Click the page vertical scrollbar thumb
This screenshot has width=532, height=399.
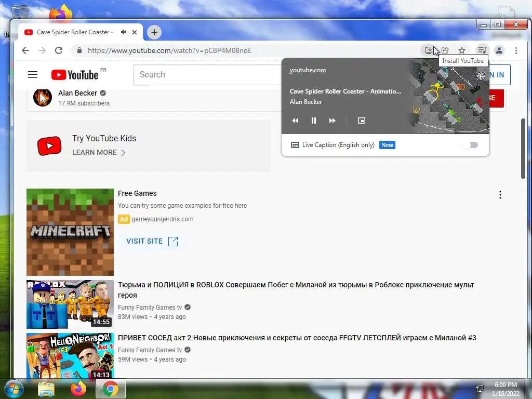[523, 148]
